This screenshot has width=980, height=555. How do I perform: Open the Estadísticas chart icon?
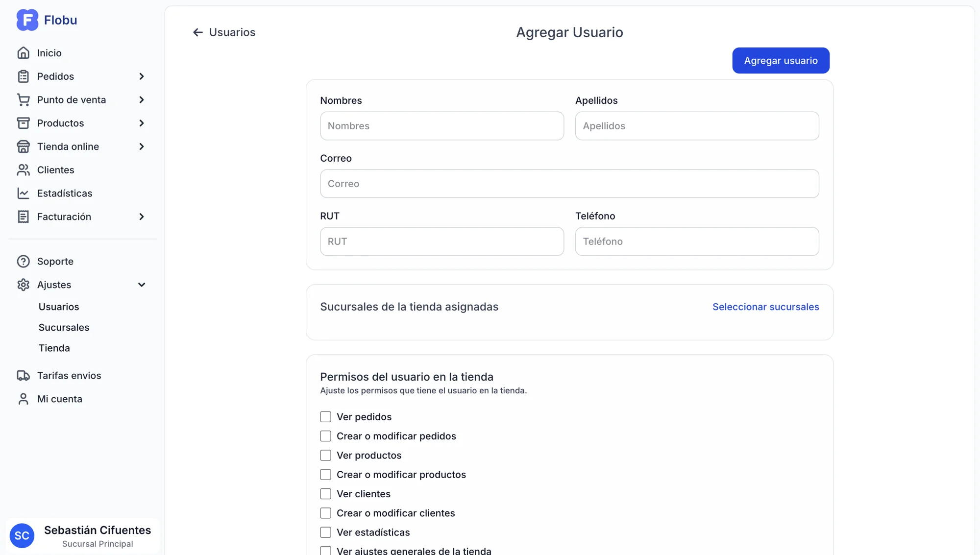(23, 193)
